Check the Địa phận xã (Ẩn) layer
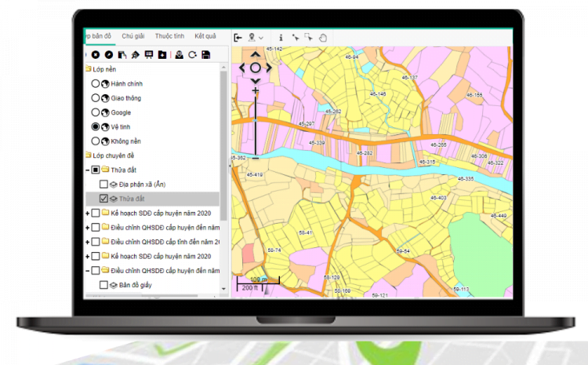 tap(103, 184)
